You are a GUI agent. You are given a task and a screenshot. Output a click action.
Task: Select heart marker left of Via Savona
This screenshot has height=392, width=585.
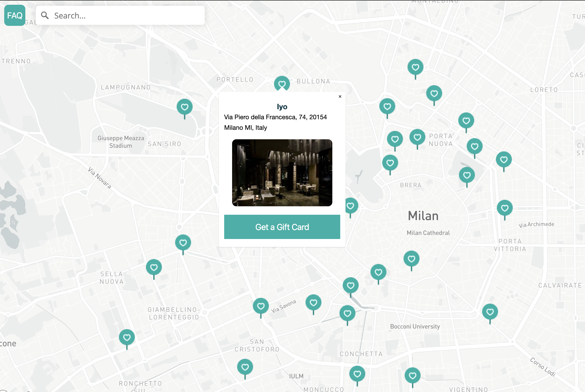[261, 306]
